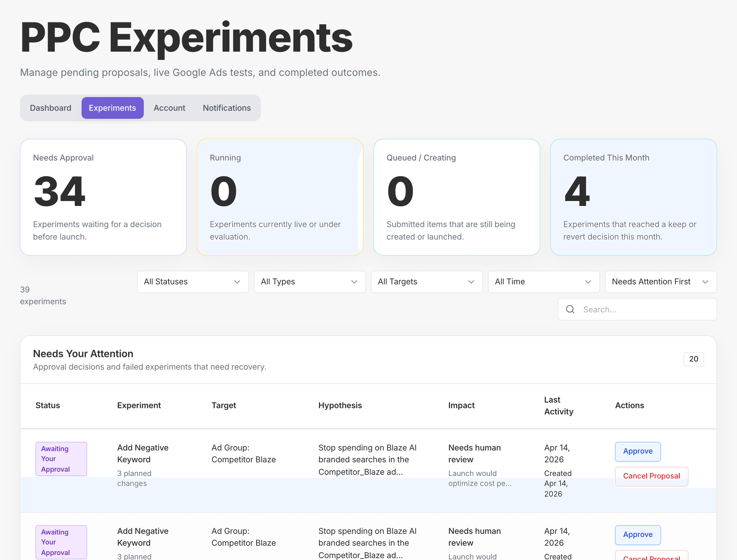Click the Awaiting Your Approval status badge
Image resolution: width=737 pixels, height=560 pixels.
(61, 459)
